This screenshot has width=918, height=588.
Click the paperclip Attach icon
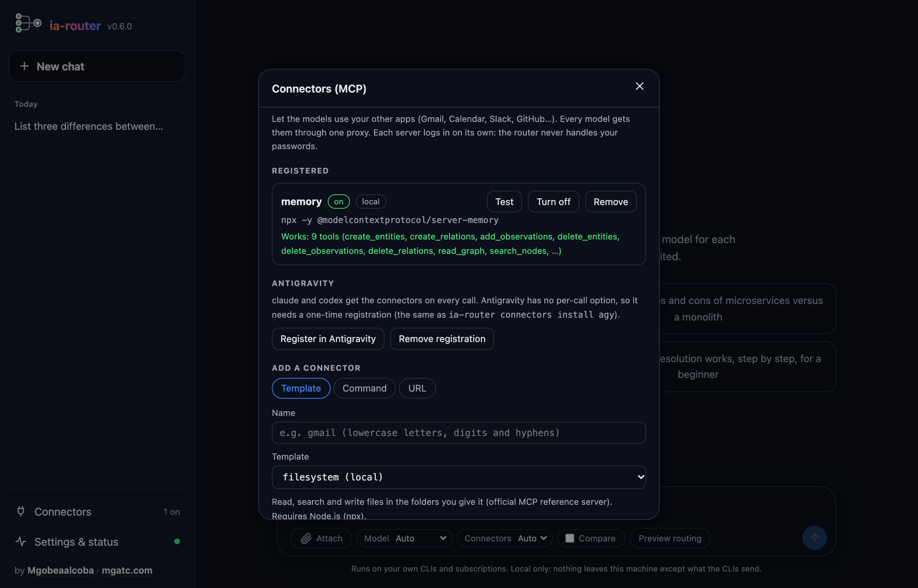click(x=306, y=539)
